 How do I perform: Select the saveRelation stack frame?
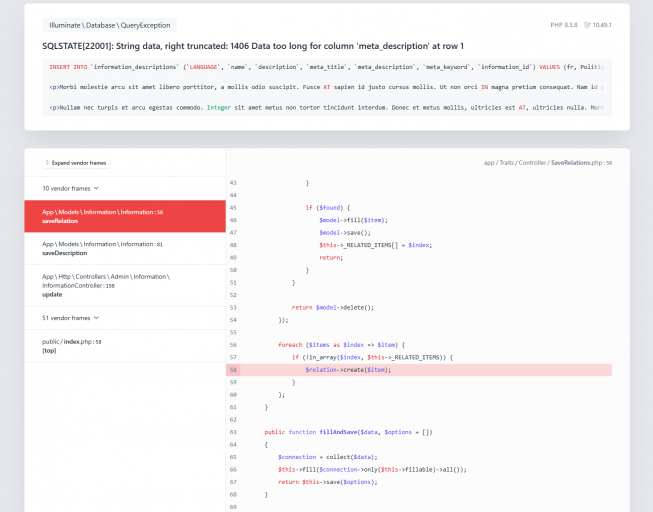(x=125, y=216)
